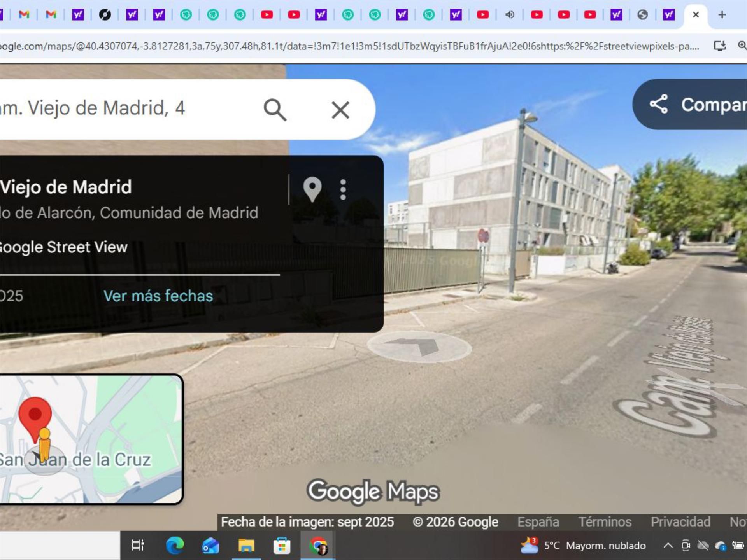The width and height of the screenshot is (747, 560).
Task: Expand hidden system tray icons chevron
Action: [x=668, y=546]
